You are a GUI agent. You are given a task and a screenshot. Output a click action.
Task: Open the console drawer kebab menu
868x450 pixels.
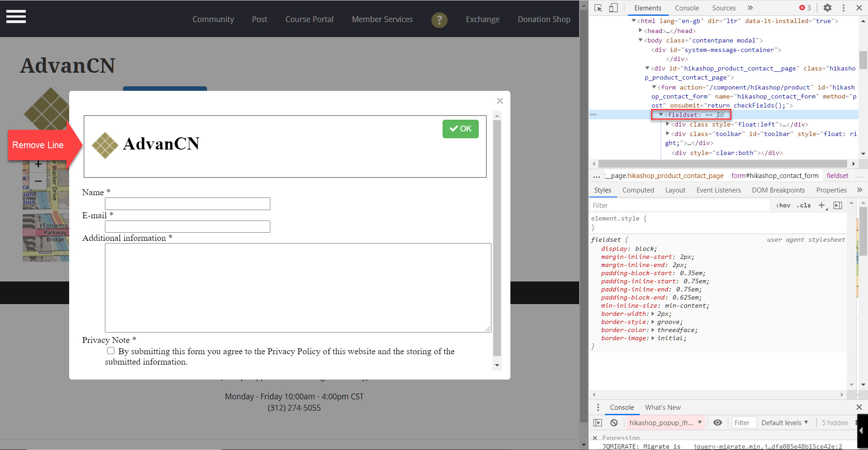[598, 408]
